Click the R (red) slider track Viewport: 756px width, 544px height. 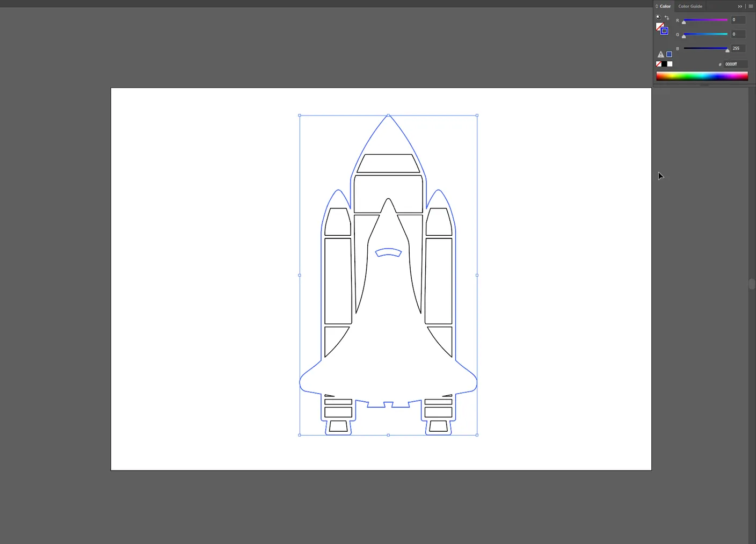pyautogui.click(x=706, y=20)
